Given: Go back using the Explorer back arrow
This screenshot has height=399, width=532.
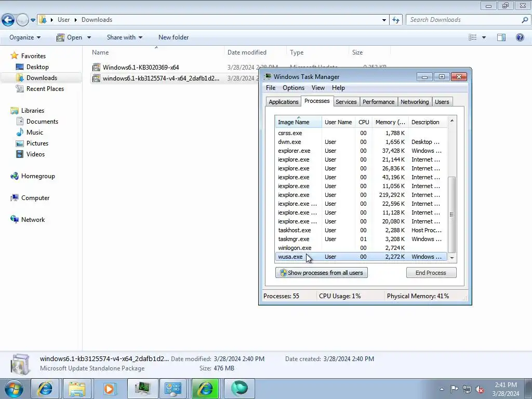Looking at the screenshot, I should coord(8,20).
